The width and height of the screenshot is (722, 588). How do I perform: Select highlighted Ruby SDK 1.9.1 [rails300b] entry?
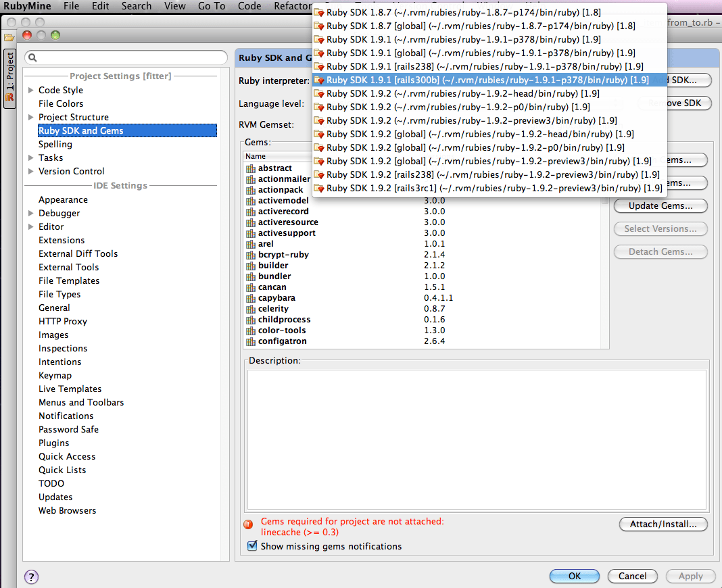pos(489,80)
